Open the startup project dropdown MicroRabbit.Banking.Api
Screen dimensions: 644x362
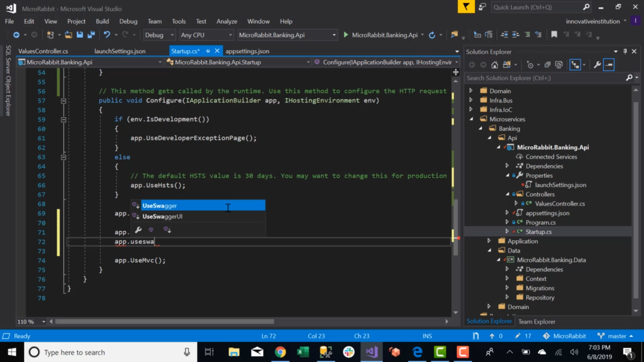coord(287,35)
